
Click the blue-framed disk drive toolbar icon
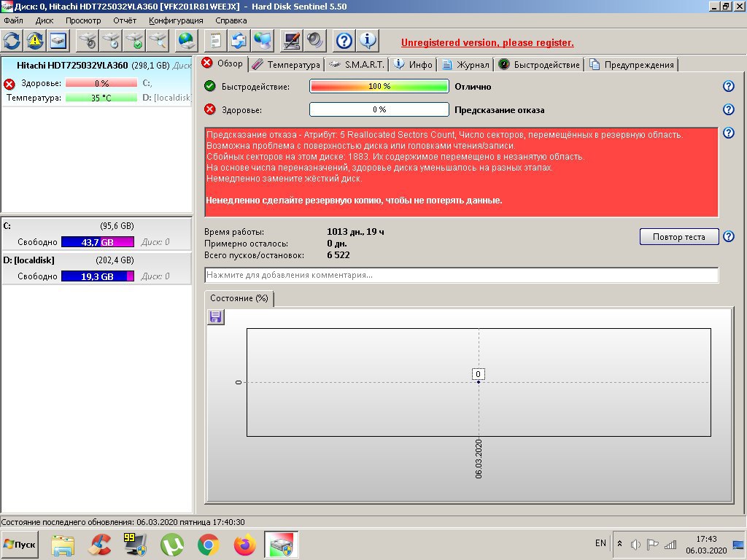coord(58,41)
